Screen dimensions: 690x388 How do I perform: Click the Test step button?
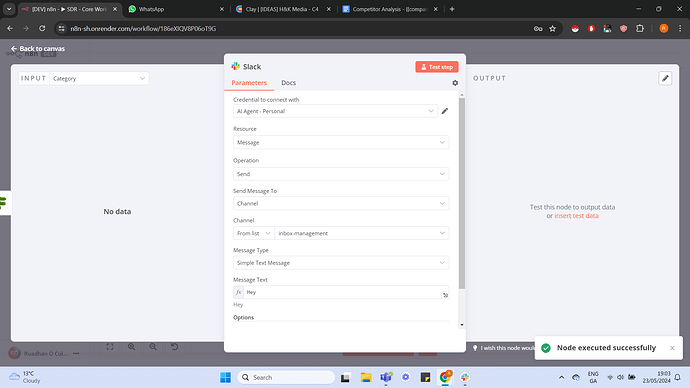point(437,67)
